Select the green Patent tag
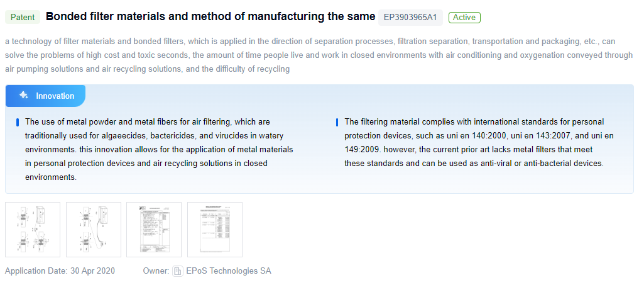Image resolution: width=644 pixels, height=285 pixels. 23,17
